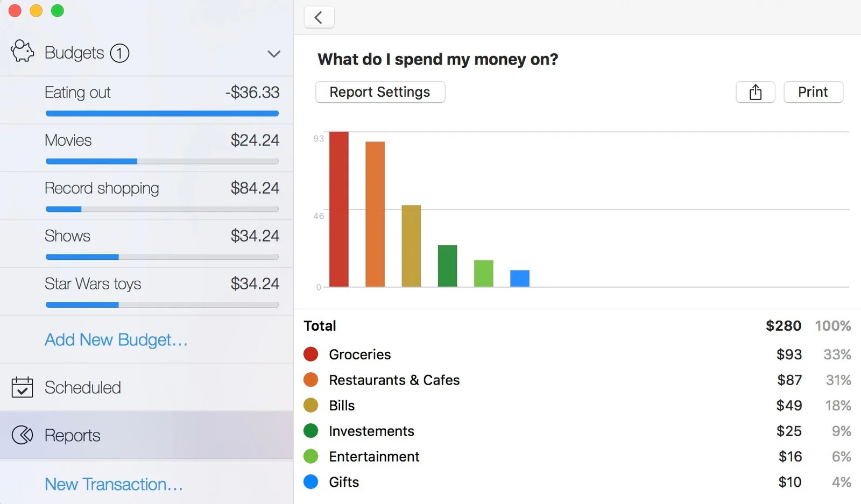Click the yellow minimize window button

(36, 11)
